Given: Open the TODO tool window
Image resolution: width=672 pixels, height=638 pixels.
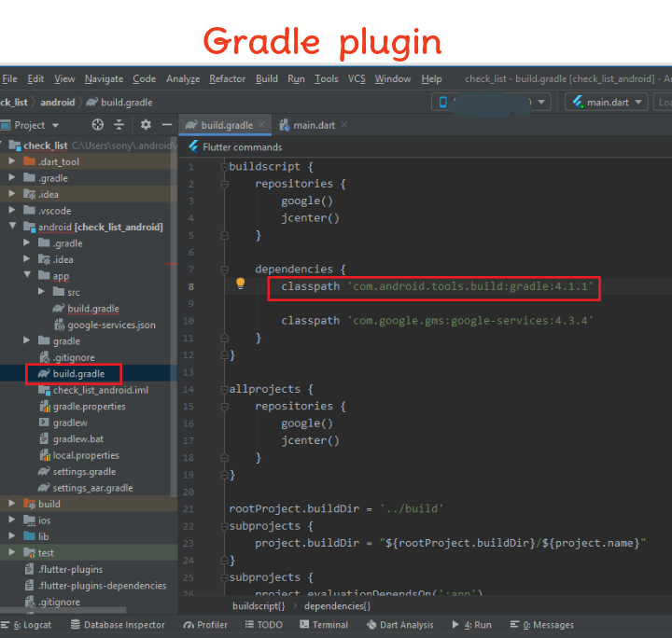Looking at the screenshot, I should click(264, 625).
